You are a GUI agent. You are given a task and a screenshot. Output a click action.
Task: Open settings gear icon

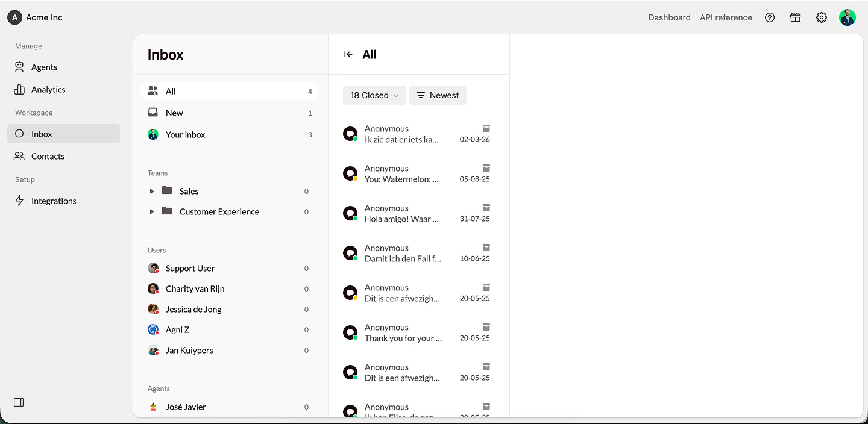click(x=822, y=17)
